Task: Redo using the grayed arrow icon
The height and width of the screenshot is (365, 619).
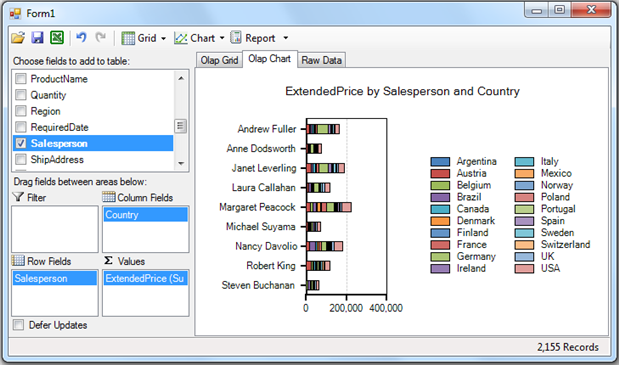Action: pos(101,37)
